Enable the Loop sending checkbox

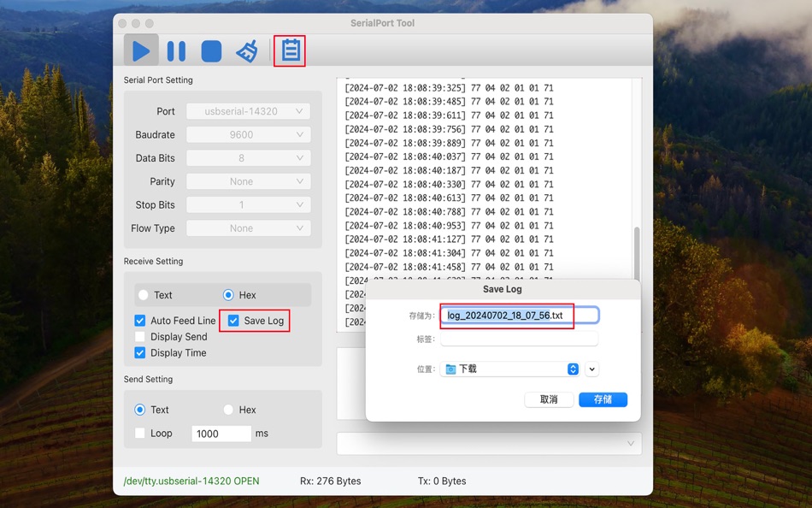(x=142, y=433)
